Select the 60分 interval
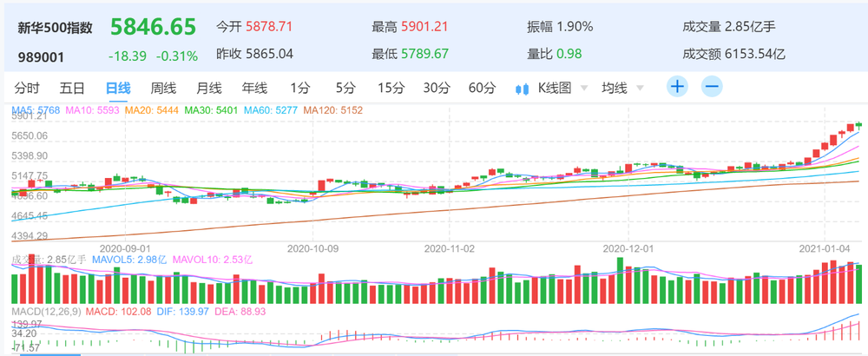Screen dimensions: 868x356 (x=482, y=88)
